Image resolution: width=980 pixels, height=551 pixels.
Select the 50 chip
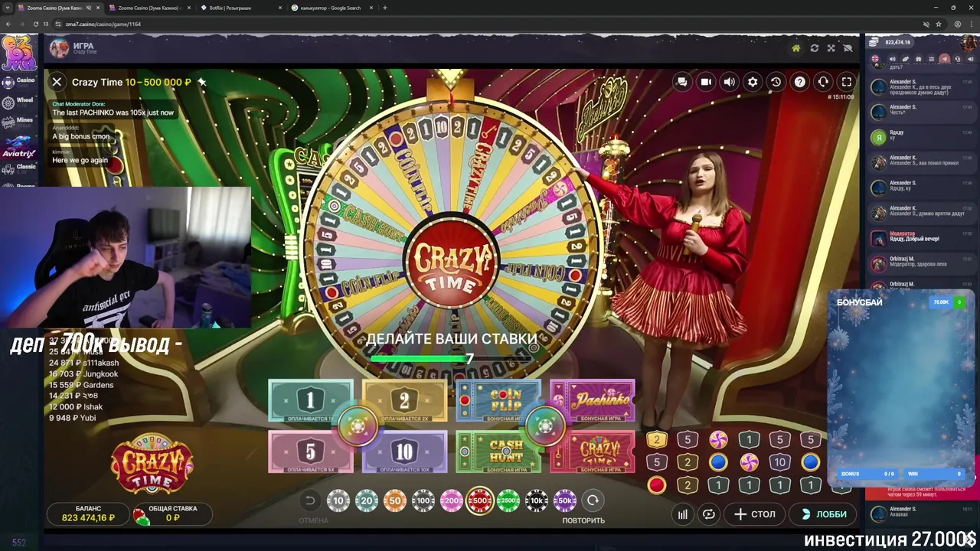tap(394, 500)
